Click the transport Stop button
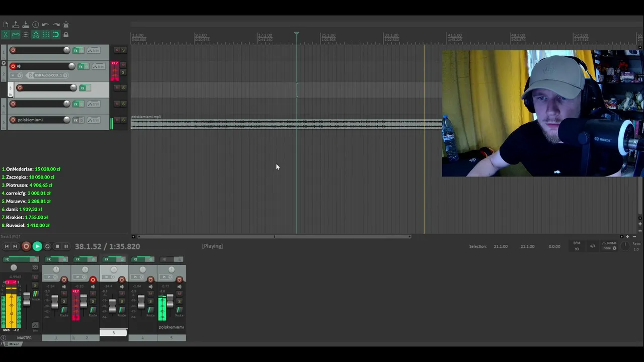This screenshot has height=362, width=644. [x=57, y=246]
